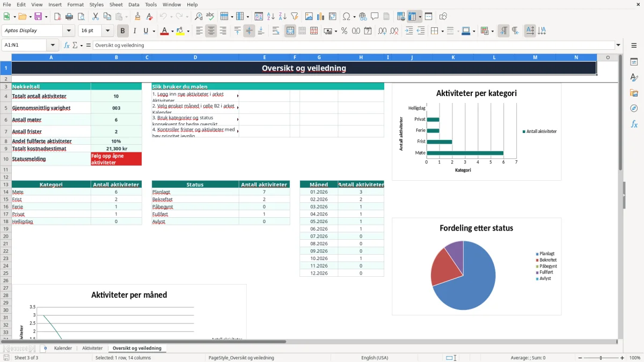Click the zoom slider in the status bar
This screenshot has height=362, width=644.
click(601, 358)
